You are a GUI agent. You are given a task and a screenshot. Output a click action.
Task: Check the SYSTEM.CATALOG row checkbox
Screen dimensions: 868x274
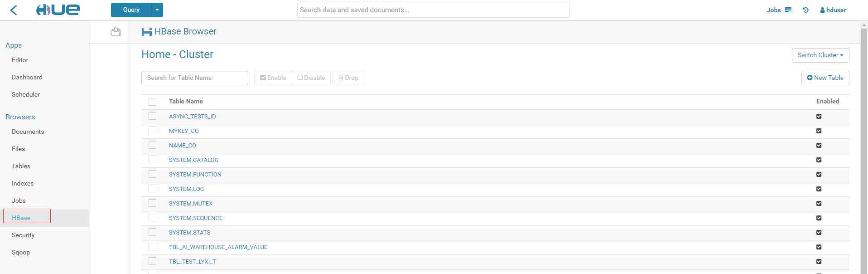click(152, 160)
